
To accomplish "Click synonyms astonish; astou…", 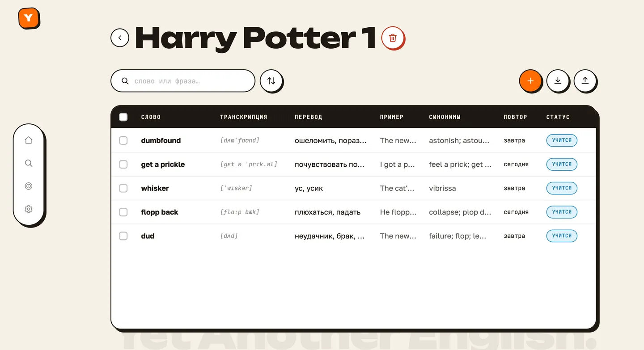I will click(x=459, y=140).
